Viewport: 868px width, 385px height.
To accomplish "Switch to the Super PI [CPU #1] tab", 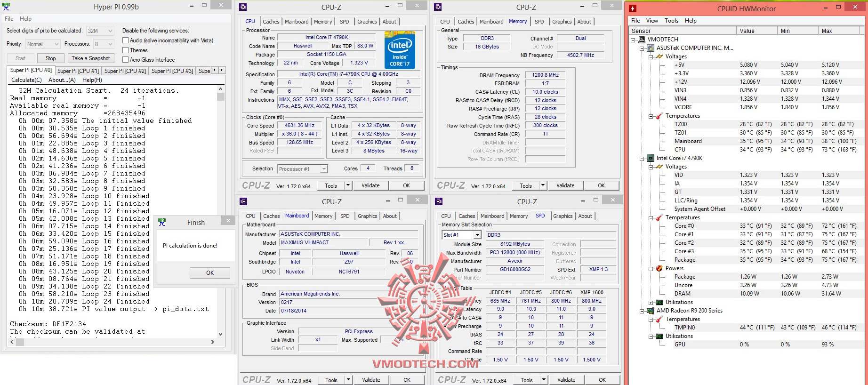I will (78, 71).
